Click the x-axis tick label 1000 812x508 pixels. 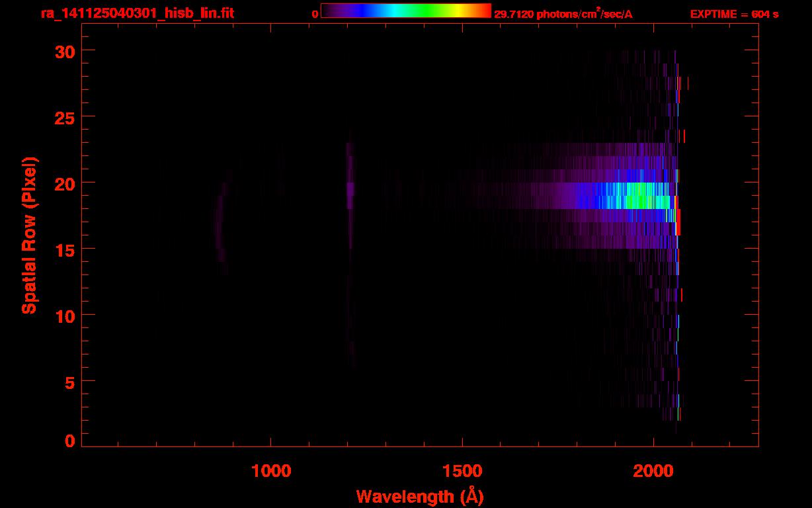point(272,471)
